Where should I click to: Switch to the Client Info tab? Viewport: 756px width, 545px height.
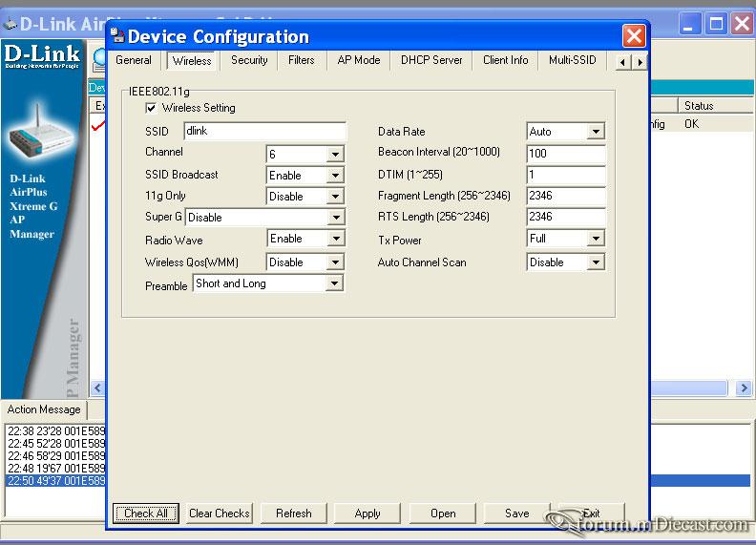[x=505, y=60]
